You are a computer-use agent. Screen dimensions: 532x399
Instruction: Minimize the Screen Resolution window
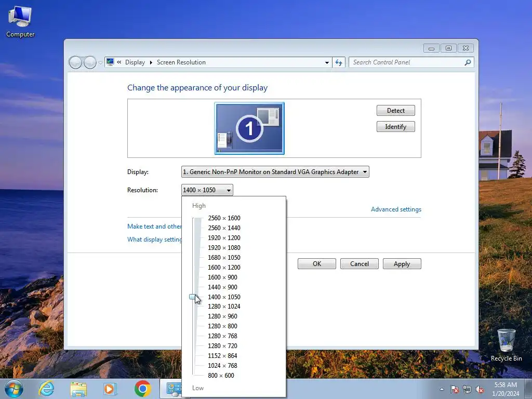(431, 48)
